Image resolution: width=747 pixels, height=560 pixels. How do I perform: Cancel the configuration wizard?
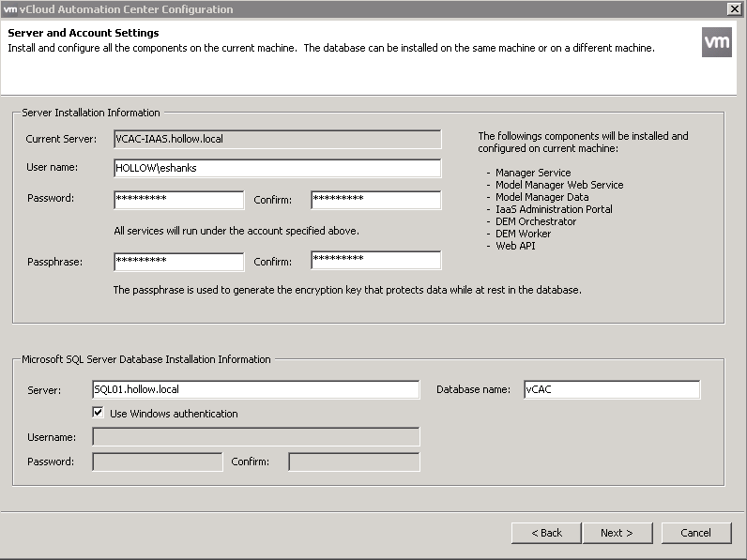click(695, 533)
